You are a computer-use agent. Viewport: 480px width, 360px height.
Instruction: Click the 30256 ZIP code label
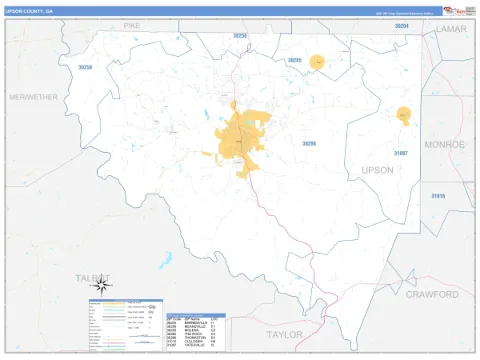click(x=240, y=35)
